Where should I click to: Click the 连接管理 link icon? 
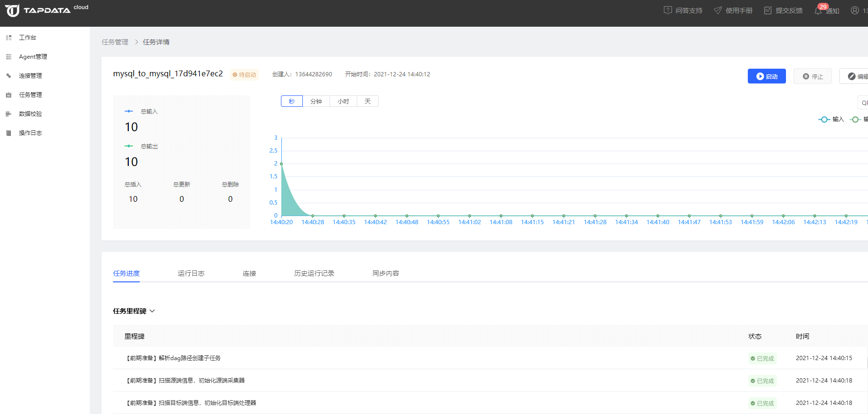tap(9, 76)
